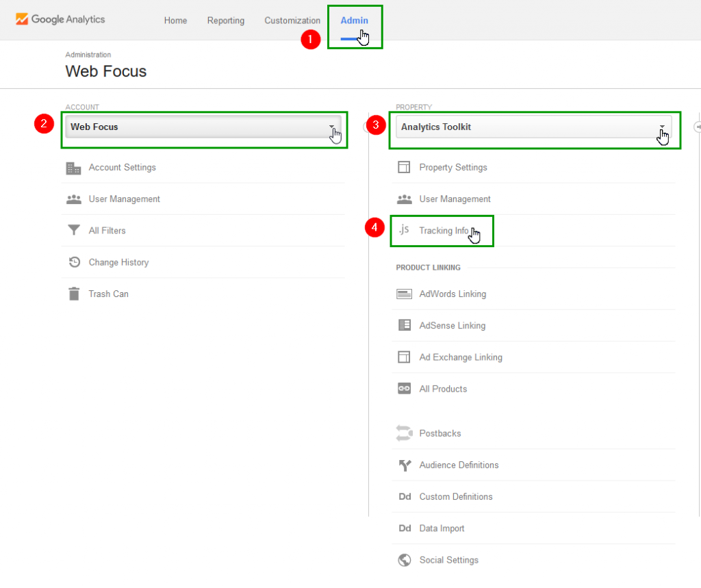Image resolution: width=701 pixels, height=588 pixels.
Task: Open the Analytics Toolkit property dropdown
Action: (534, 127)
